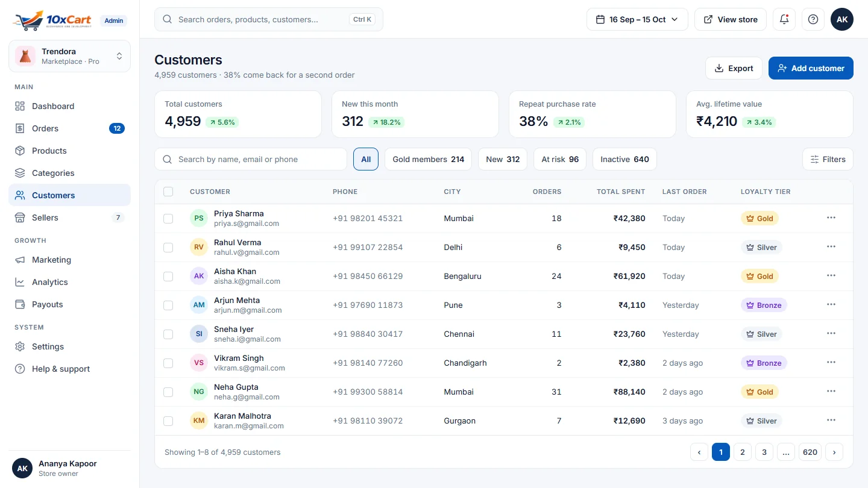Select the At risk filter tab

pyautogui.click(x=560, y=159)
